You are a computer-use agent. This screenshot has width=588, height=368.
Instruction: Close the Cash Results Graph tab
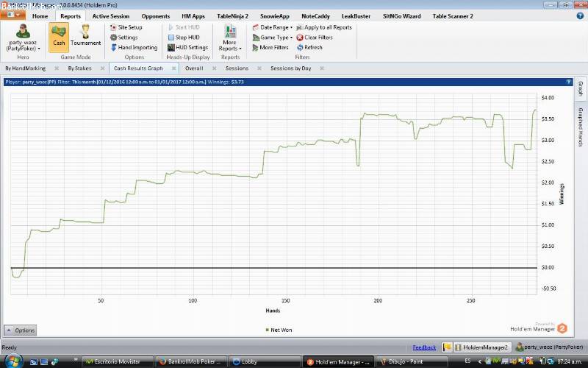point(173,68)
